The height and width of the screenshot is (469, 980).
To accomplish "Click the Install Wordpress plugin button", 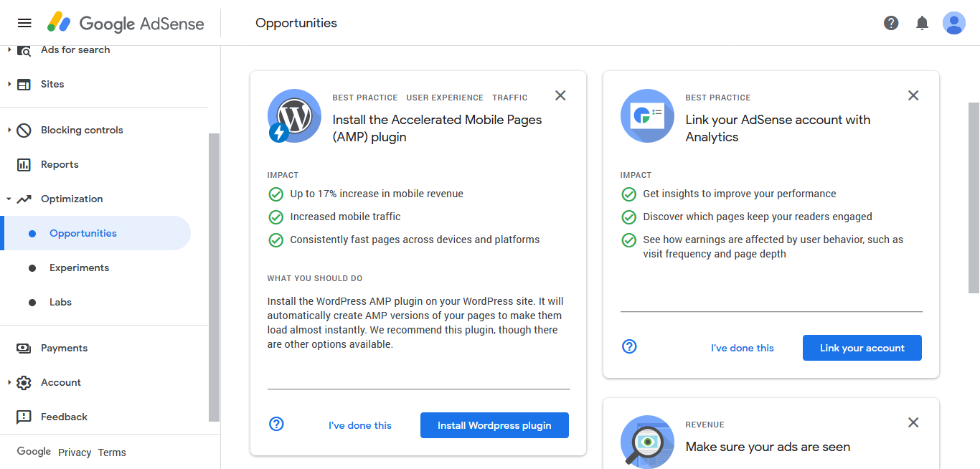I will point(494,425).
